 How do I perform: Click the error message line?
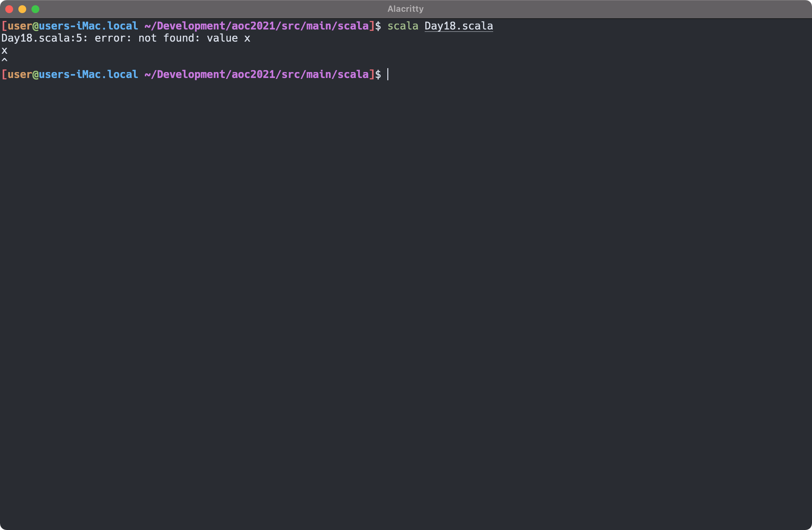126,38
